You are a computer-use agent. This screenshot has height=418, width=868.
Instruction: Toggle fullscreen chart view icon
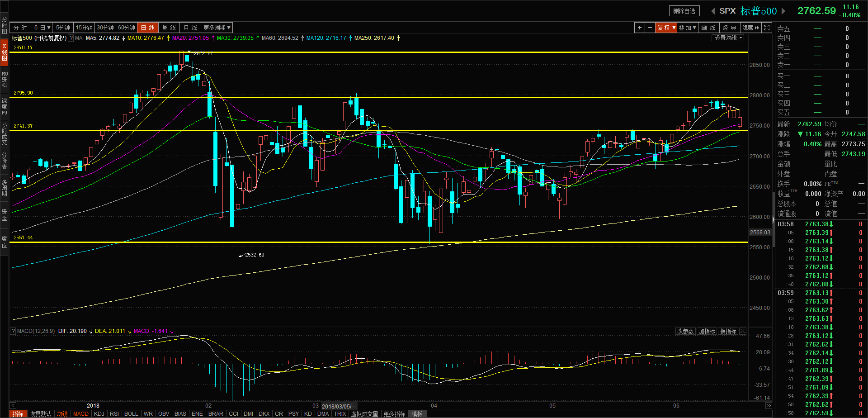tap(767, 28)
